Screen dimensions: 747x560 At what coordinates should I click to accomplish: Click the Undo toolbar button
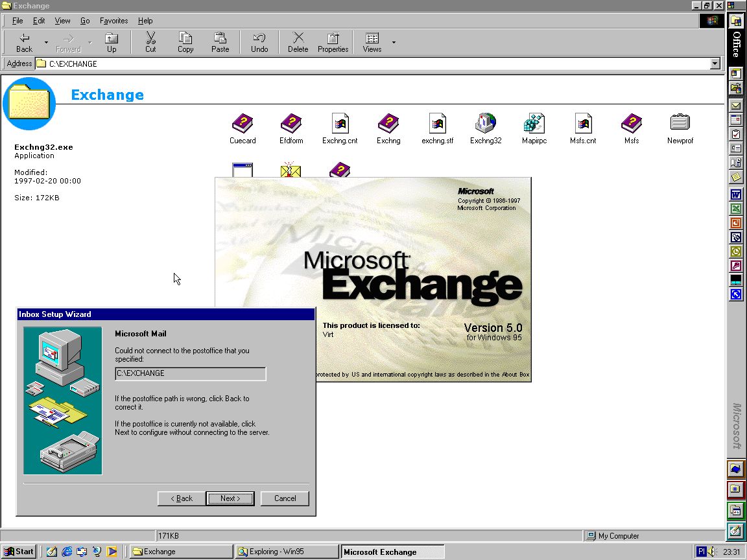click(259, 42)
